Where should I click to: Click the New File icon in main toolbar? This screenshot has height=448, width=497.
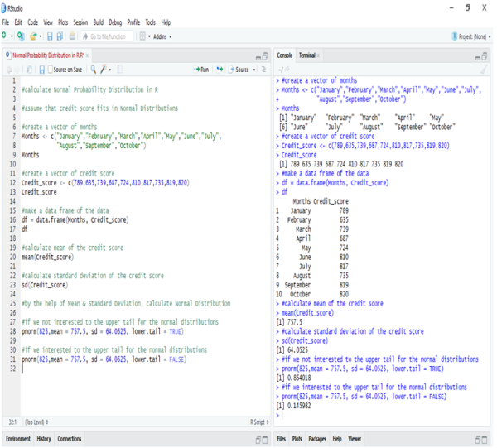[x=5, y=36]
